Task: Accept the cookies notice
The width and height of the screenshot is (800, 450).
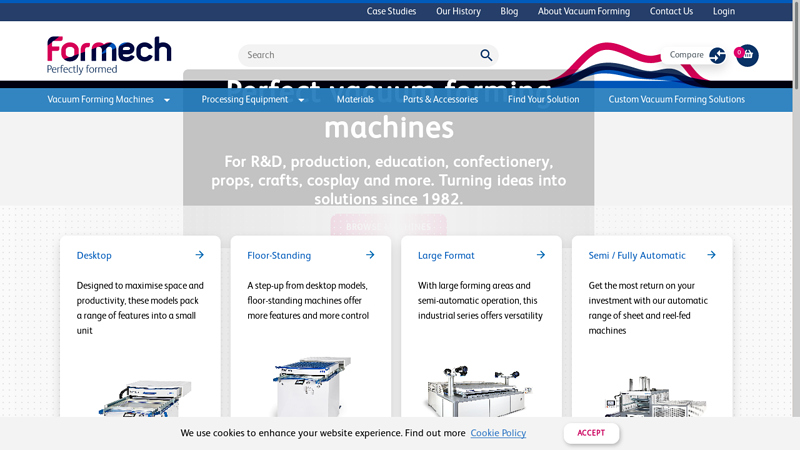Action: 591,433
